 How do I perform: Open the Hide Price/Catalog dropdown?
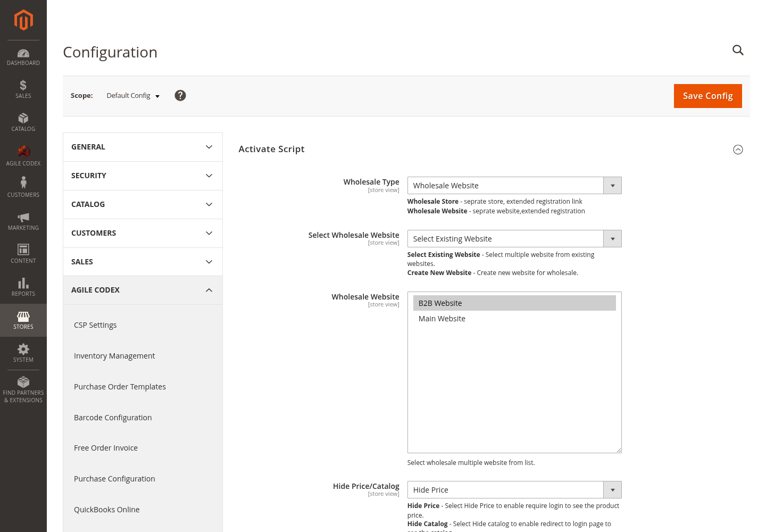514,490
